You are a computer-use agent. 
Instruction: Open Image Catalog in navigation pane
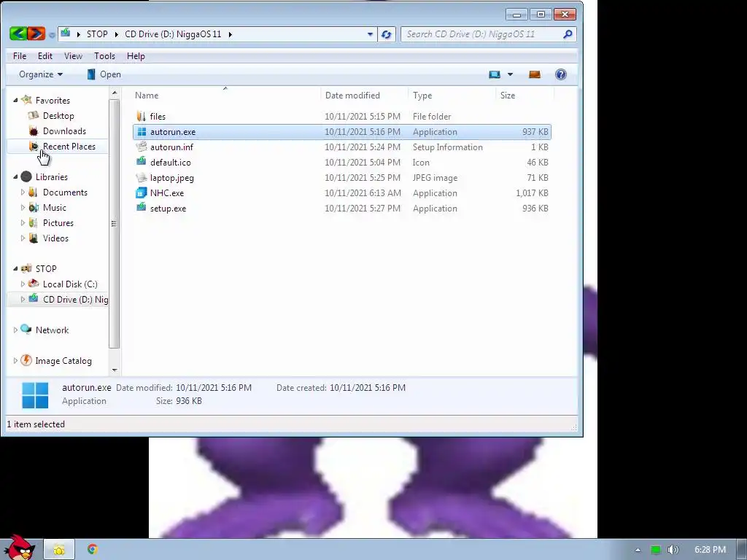tap(63, 361)
